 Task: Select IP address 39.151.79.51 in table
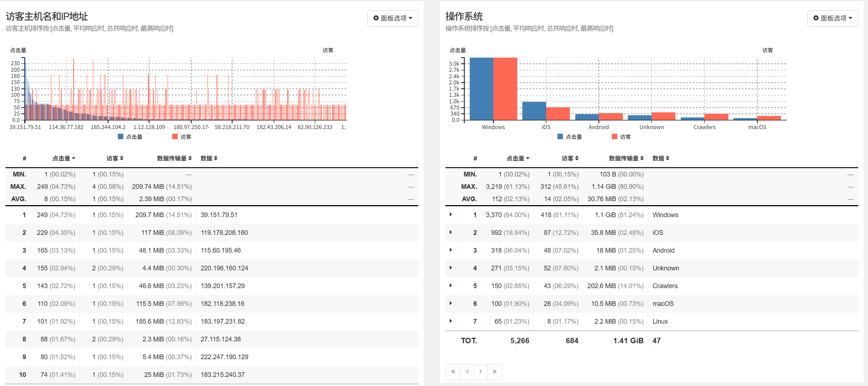219,215
